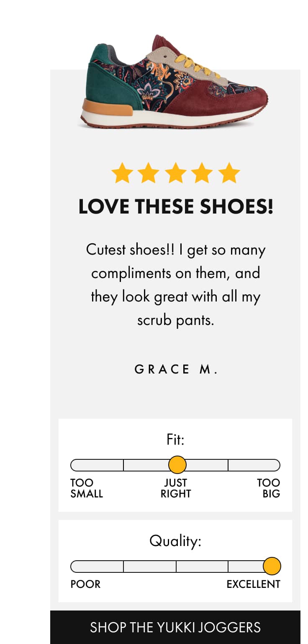The image size is (308, 644).
Task: Click the first yellow rating star
Action: 122,173
